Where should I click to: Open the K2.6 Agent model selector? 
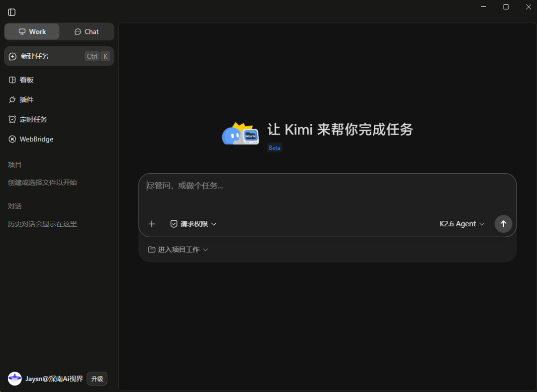(x=461, y=224)
